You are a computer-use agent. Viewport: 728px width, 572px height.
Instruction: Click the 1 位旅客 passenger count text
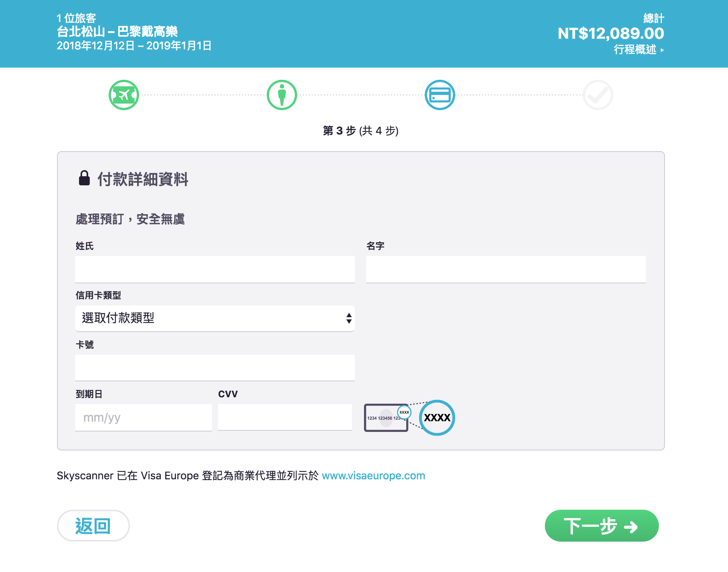pos(76,18)
